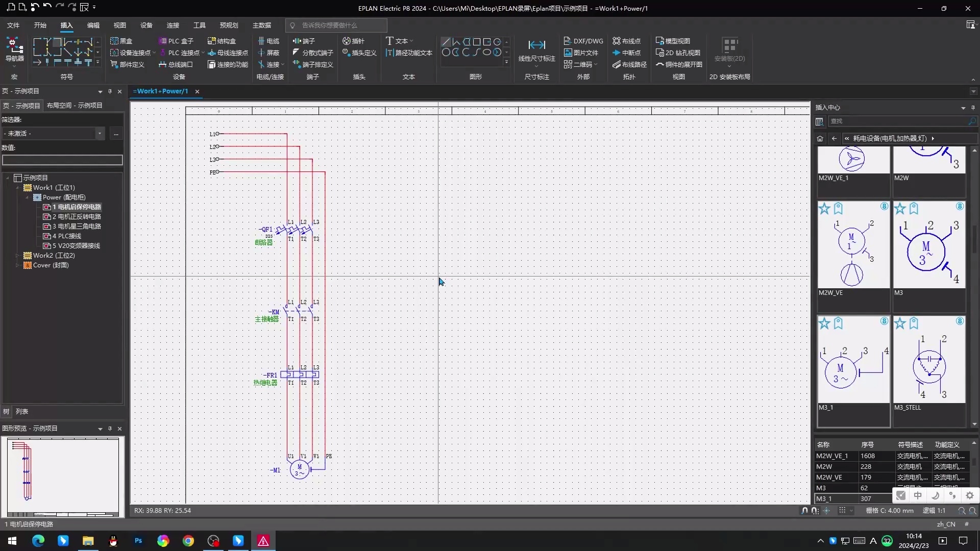980x551 pixels.
Task: Import a DXF/DWG file
Action: coord(583,41)
